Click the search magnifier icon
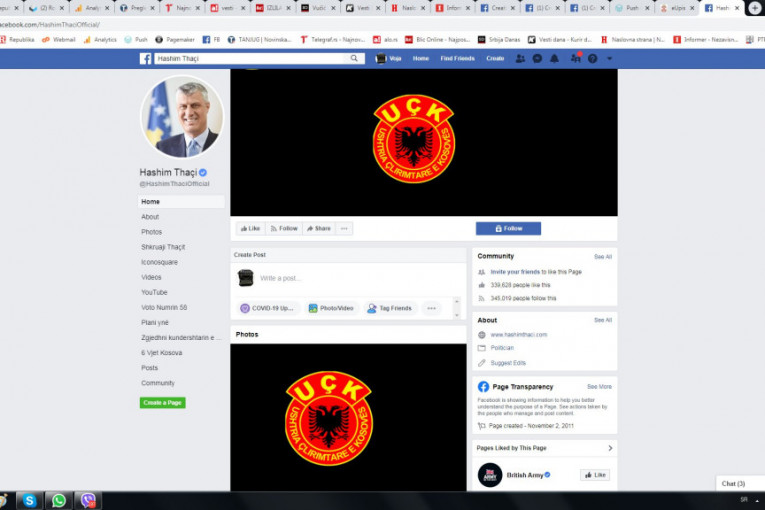765x510 pixels. pyautogui.click(x=354, y=59)
